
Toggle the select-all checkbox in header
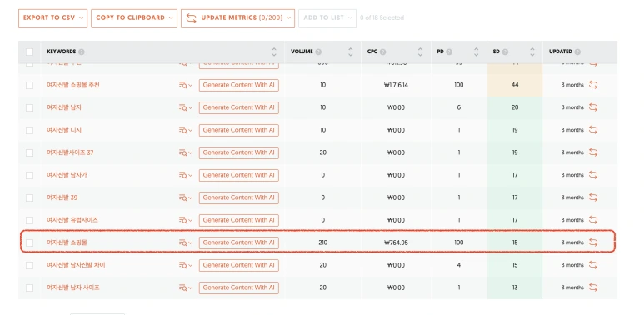click(29, 52)
